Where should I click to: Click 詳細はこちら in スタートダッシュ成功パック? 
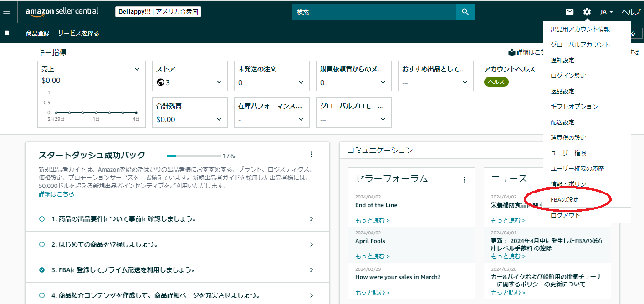56,194
